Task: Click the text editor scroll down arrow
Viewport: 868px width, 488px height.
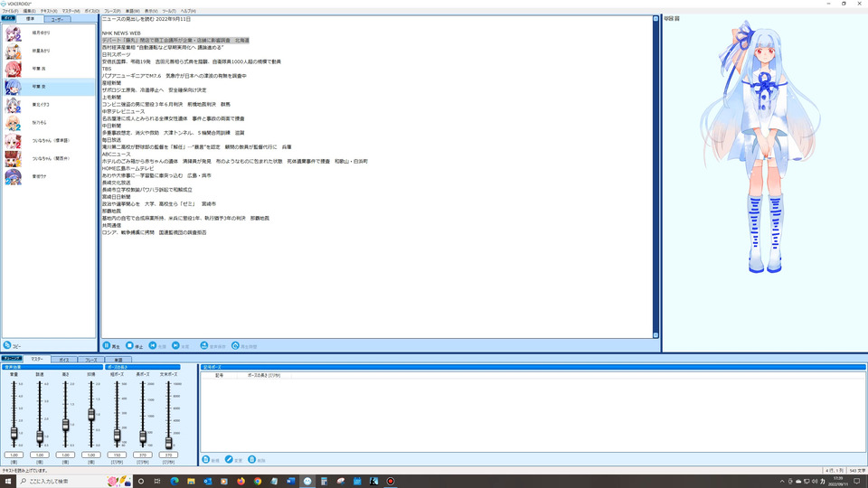Action: coord(656,335)
